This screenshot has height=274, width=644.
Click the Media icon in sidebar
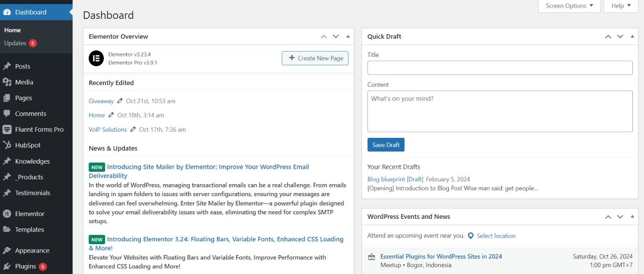(x=7, y=82)
